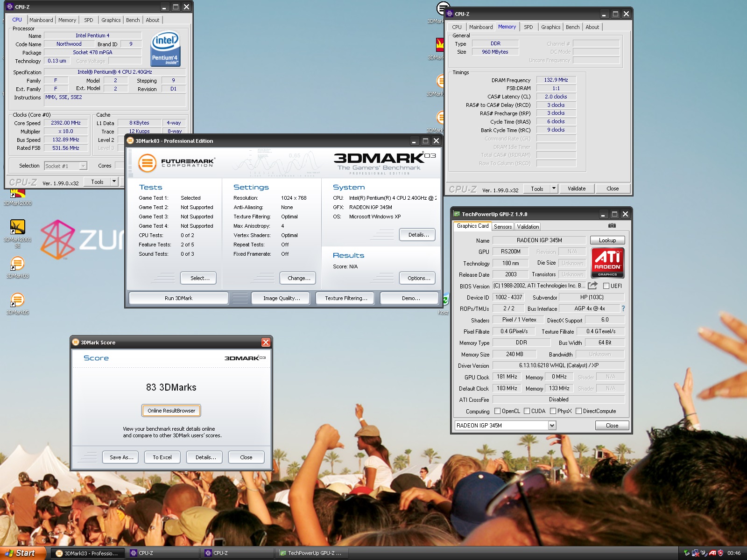Click the '83 3DMarks' score text
This screenshot has height=560, width=747.
171,387
